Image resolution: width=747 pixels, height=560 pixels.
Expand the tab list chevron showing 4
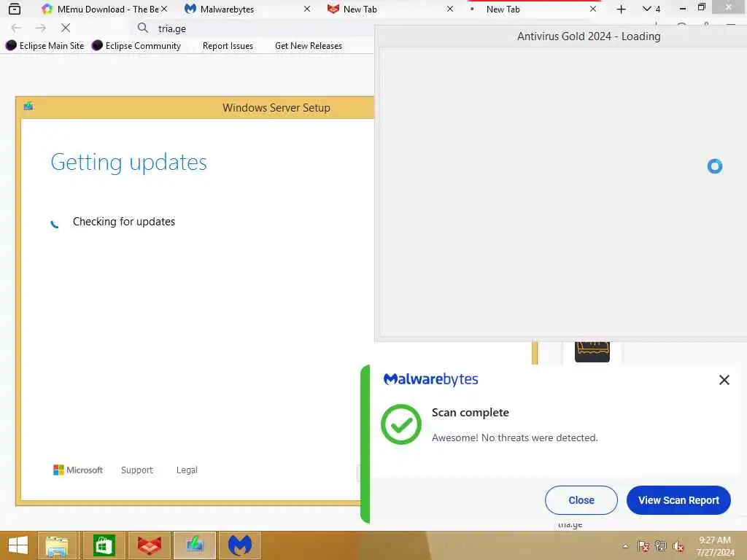(651, 9)
